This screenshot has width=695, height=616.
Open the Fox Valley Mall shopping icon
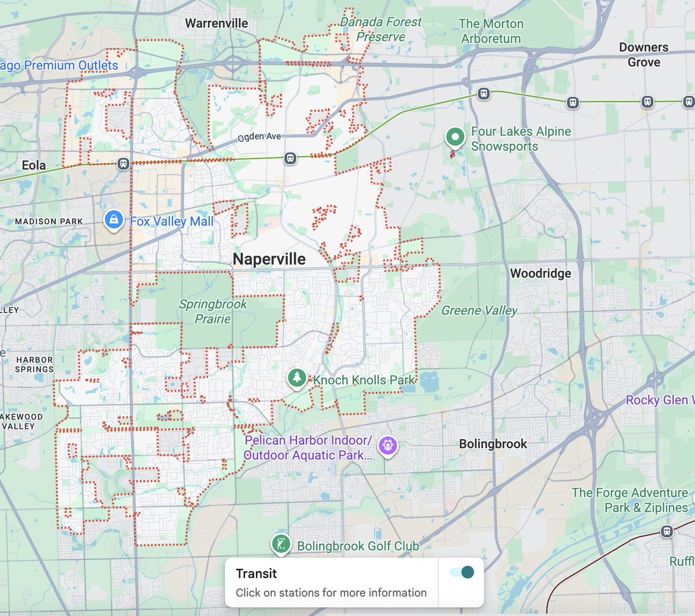tap(114, 221)
